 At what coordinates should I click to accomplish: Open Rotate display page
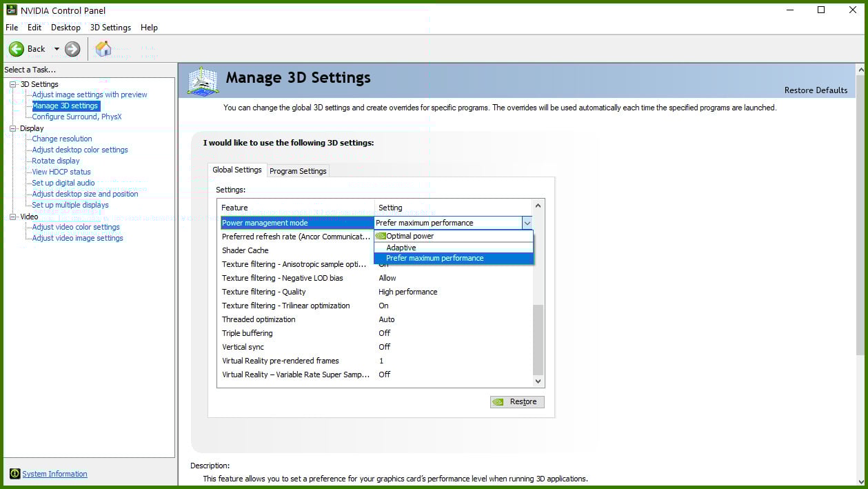tap(56, 161)
